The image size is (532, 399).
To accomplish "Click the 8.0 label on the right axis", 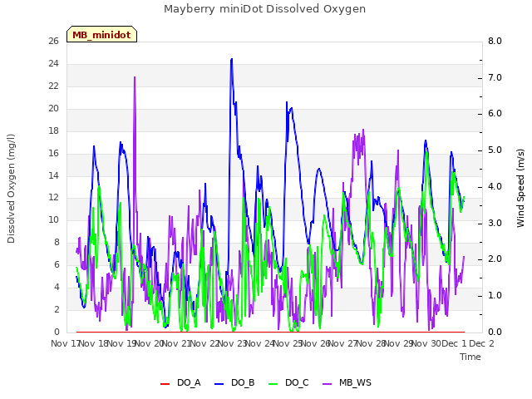I will (495, 41).
